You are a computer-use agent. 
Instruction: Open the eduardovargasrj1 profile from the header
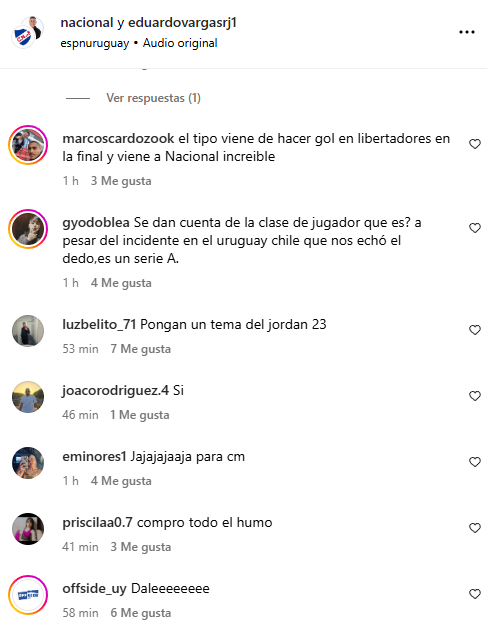(182, 23)
